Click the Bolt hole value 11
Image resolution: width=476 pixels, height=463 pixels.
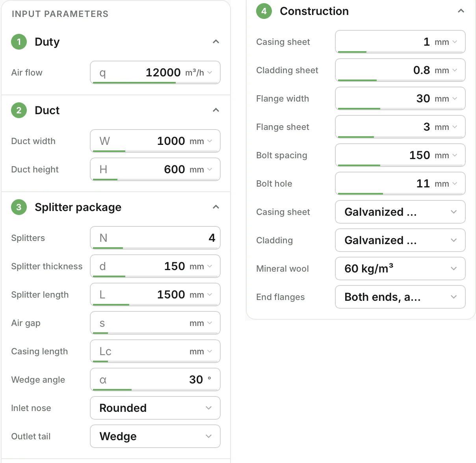click(x=423, y=183)
